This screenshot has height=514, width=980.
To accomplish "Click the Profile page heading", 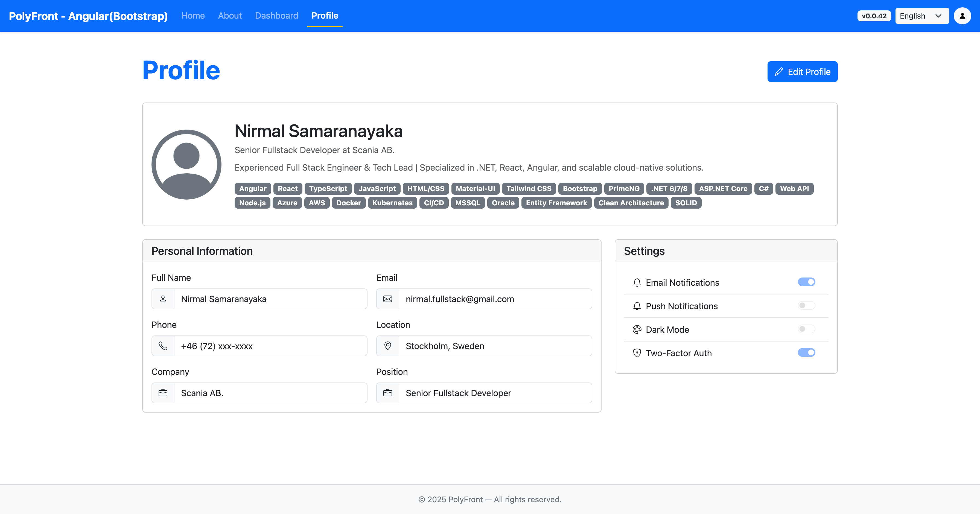I will [x=181, y=70].
